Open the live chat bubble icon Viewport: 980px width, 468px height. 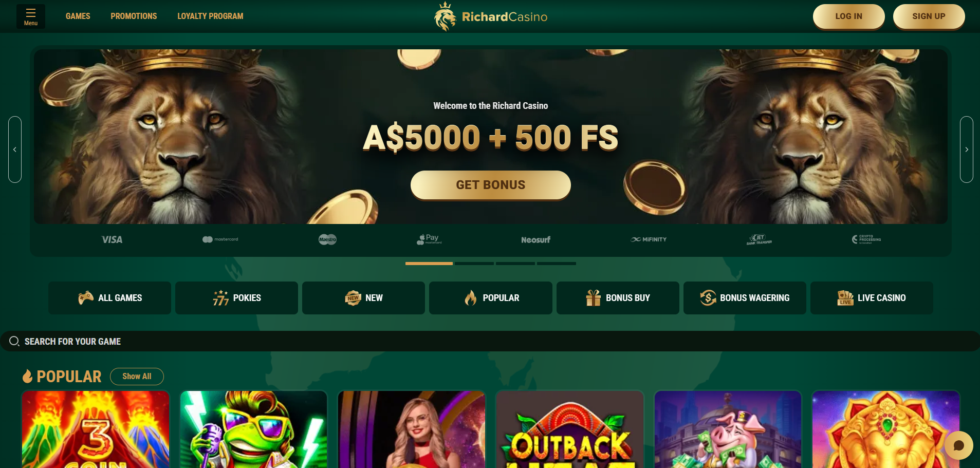coord(958,445)
